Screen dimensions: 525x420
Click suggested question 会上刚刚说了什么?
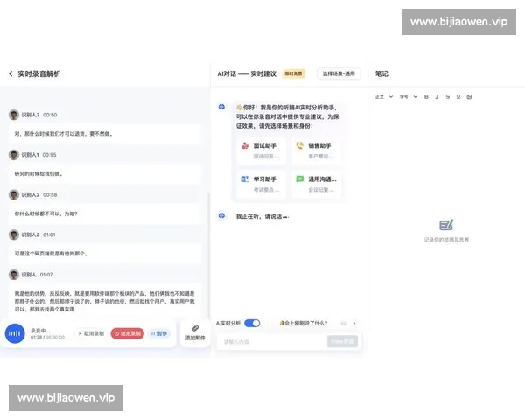[x=304, y=323]
